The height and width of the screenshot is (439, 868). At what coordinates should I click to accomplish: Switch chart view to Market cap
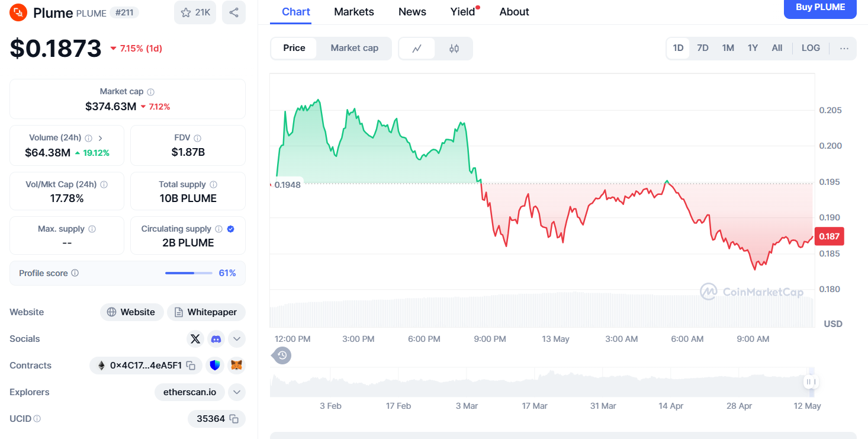coord(354,48)
